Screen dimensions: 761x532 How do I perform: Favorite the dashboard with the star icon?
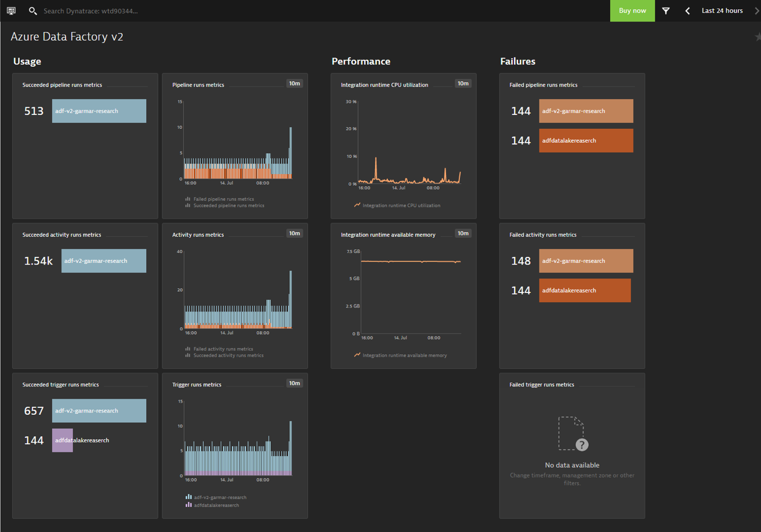tap(758, 37)
